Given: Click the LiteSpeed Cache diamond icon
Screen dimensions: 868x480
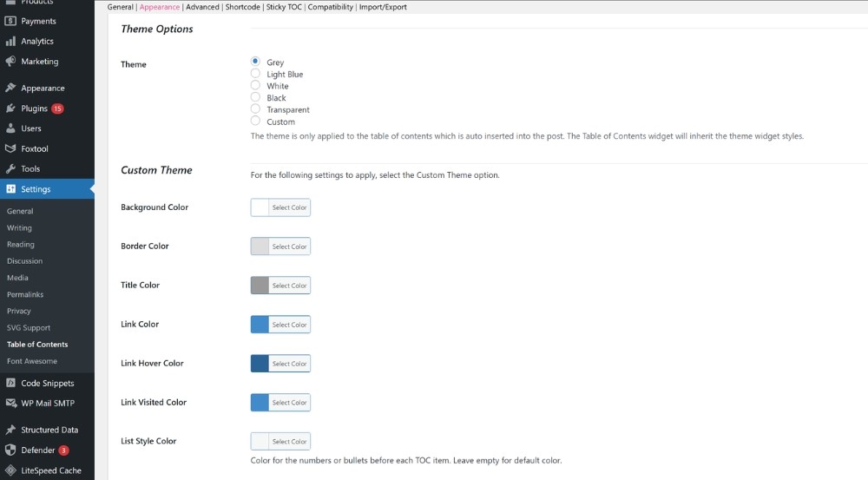Looking at the screenshot, I should (10, 470).
